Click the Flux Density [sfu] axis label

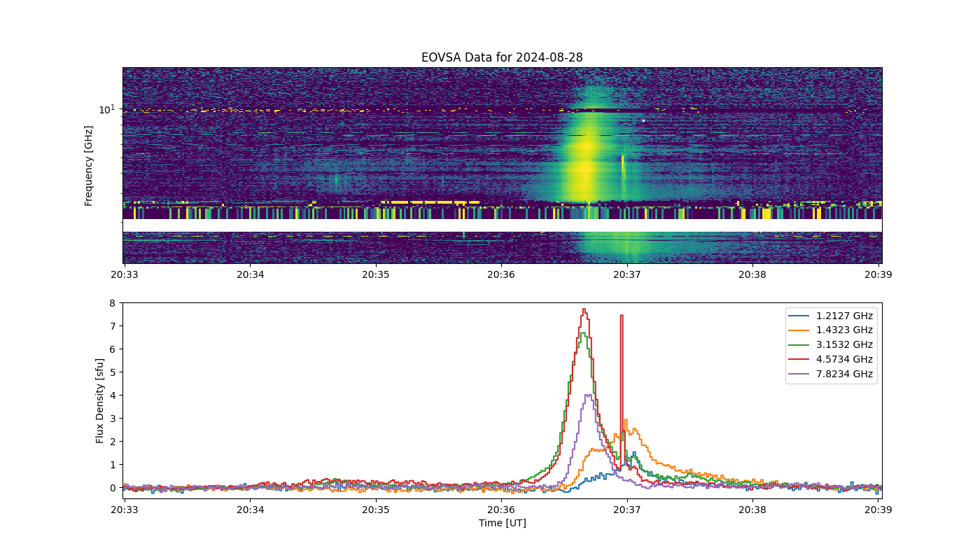(x=100, y=400)
